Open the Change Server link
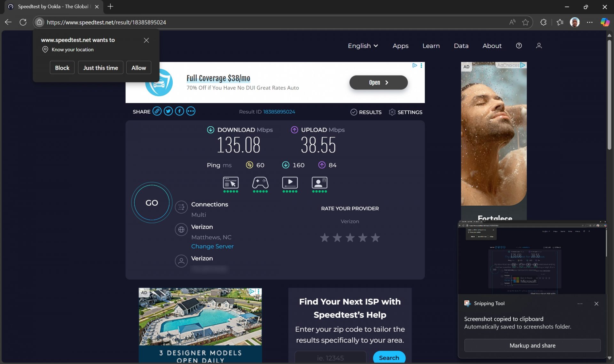Screen dimensions: 614x364 coord(212,246)
